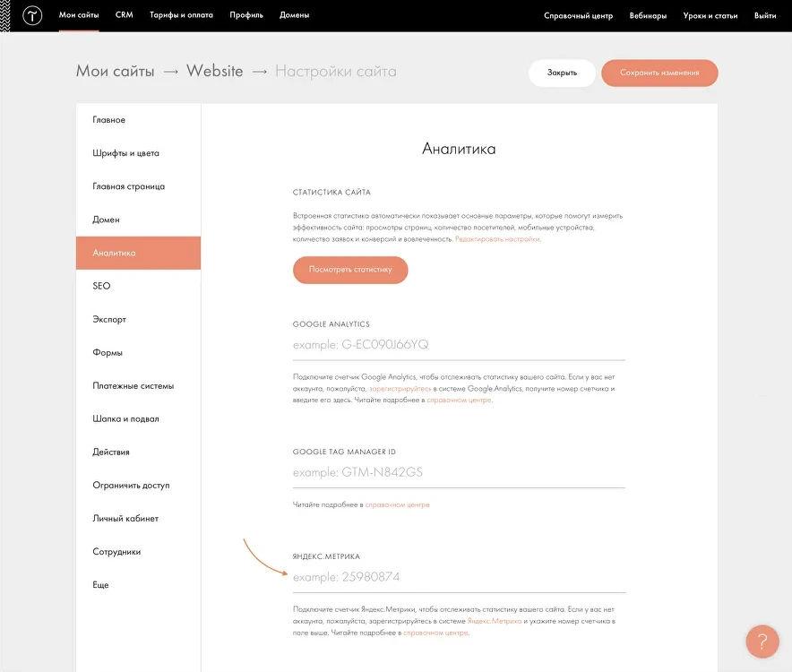Image resolution: width=792 pixels, height=672 pixels.
Task: Open the help question mark bubble
Action: click(762, 642)
